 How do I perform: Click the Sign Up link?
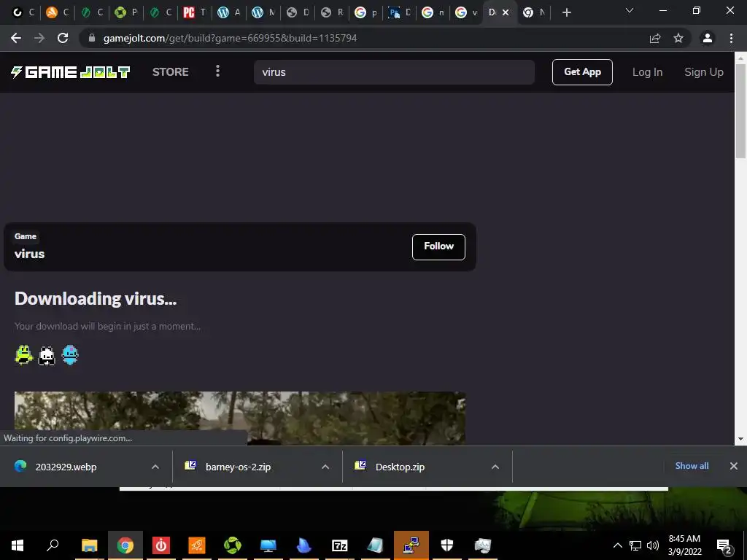(704, 72)
